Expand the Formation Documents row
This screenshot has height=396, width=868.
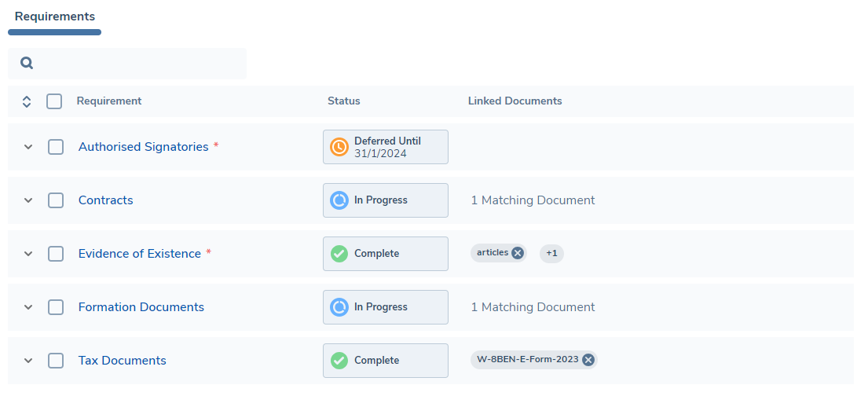(x=28, y=307)
